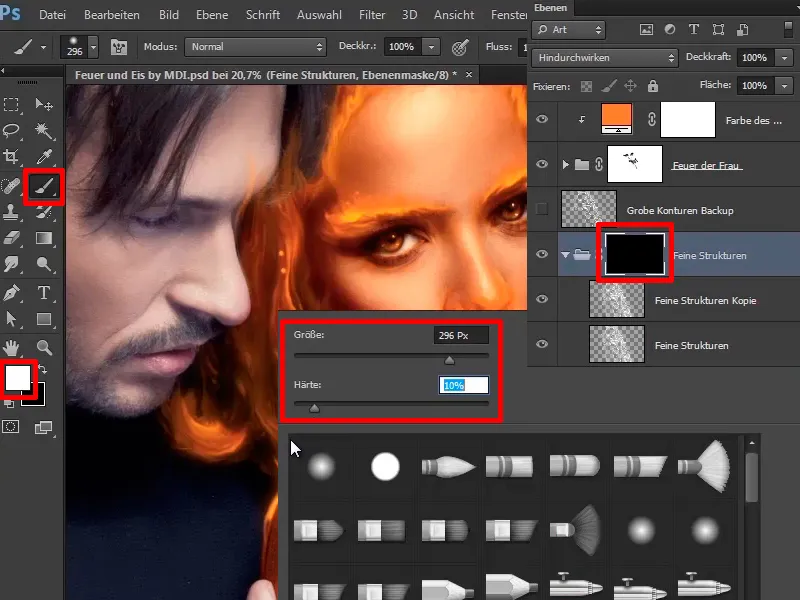Screen dimensions: 800x600
Task: Open the Datei menu
Action: click(53, 15)
